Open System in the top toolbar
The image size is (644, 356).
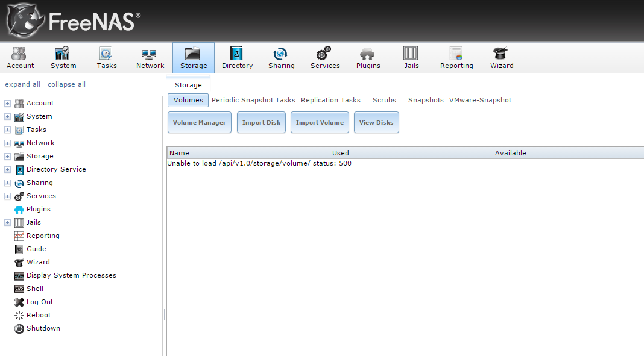click(x=63, y=58)
